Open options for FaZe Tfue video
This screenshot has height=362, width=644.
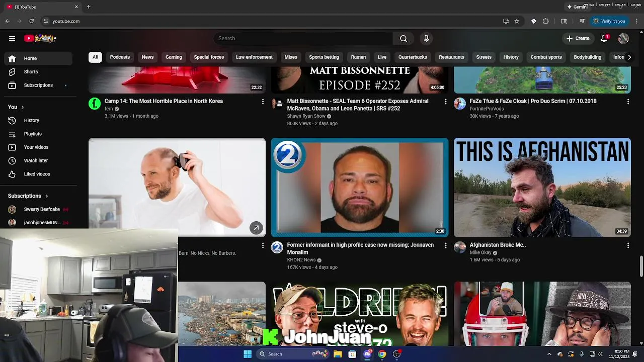pos(628,102)
